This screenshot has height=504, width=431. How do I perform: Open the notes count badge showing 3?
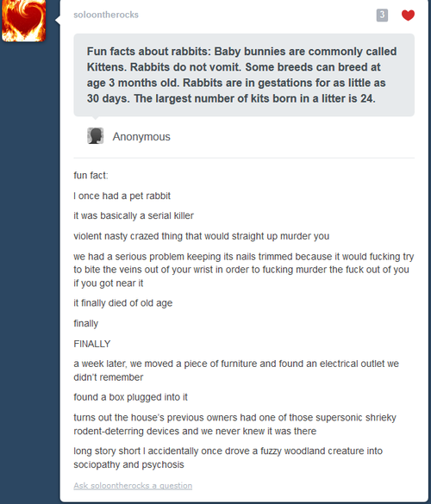click(382, 16)
